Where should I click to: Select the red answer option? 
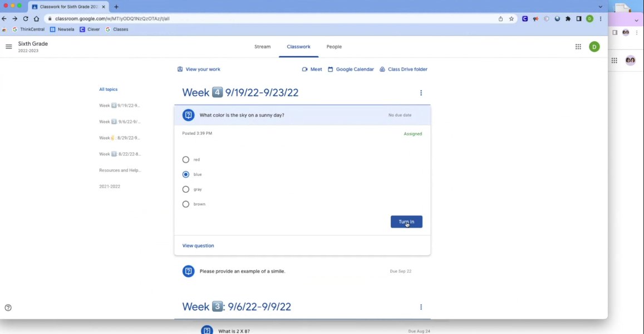(186, 160)
